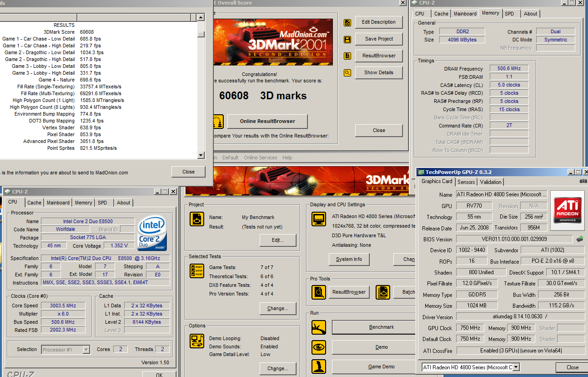Click the Save Project floppy icon
The width and height of the screenshot is (588, 377).
coord(347,40)
